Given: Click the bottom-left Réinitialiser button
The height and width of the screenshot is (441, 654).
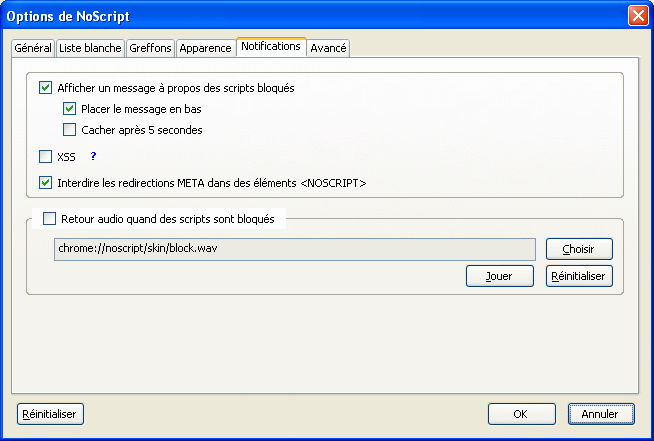Looking at the screenshot, I should click(50, 414).
